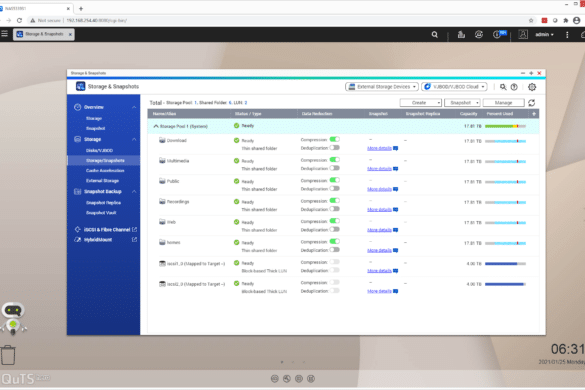Open the VJBOD/VJBOD Cloud dropdown
This screenshot has width=585, height=390.
coord(454,87)
